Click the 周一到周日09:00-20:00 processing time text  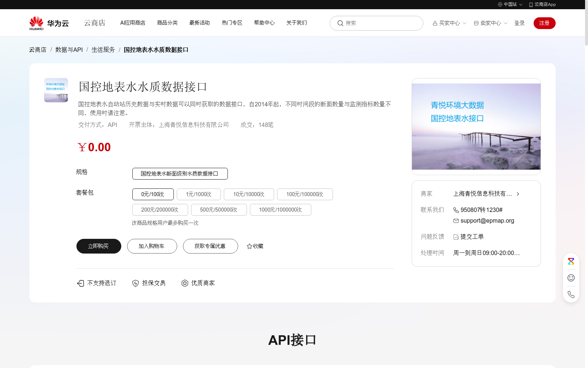pos(487,253)
